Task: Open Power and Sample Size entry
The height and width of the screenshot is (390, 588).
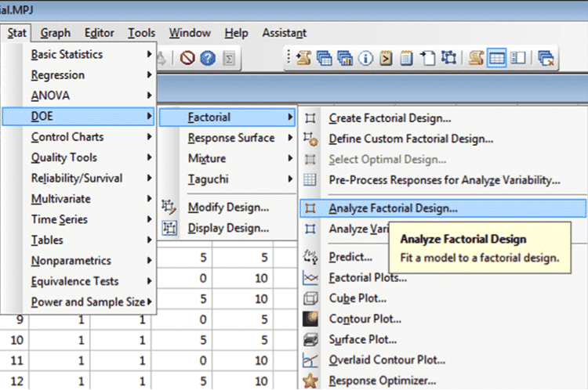Action: 78,302
